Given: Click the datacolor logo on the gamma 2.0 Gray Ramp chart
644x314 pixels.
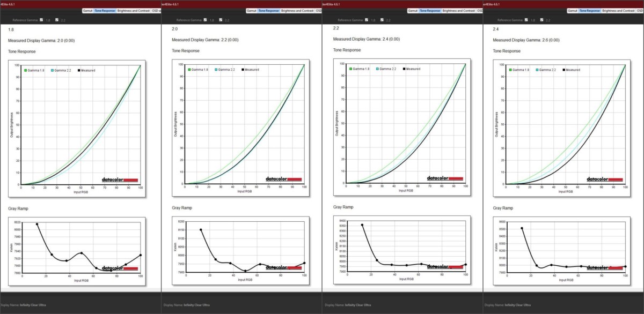Looking at the screenshot, I should (x=284, y=267).
